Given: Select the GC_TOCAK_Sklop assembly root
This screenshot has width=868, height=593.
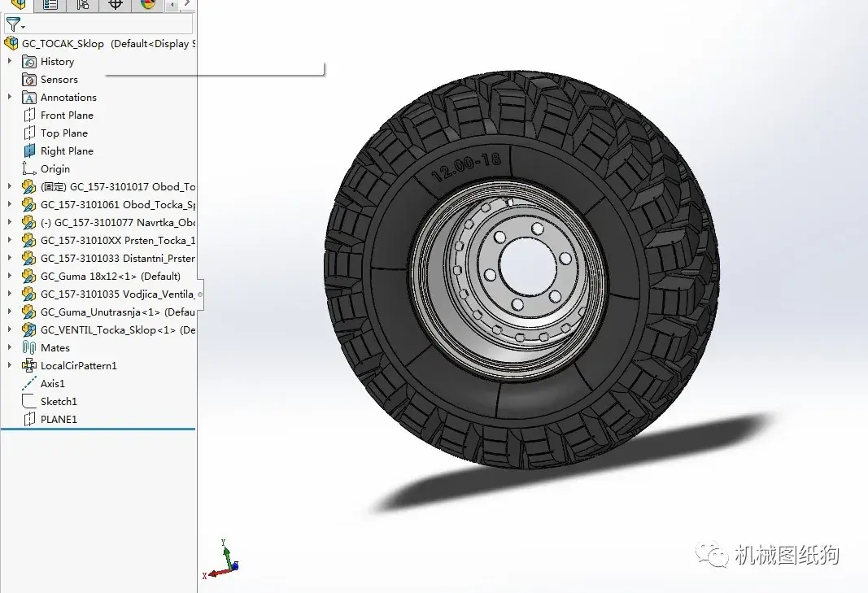Looking at the screenshot, I should pos(63,44).
